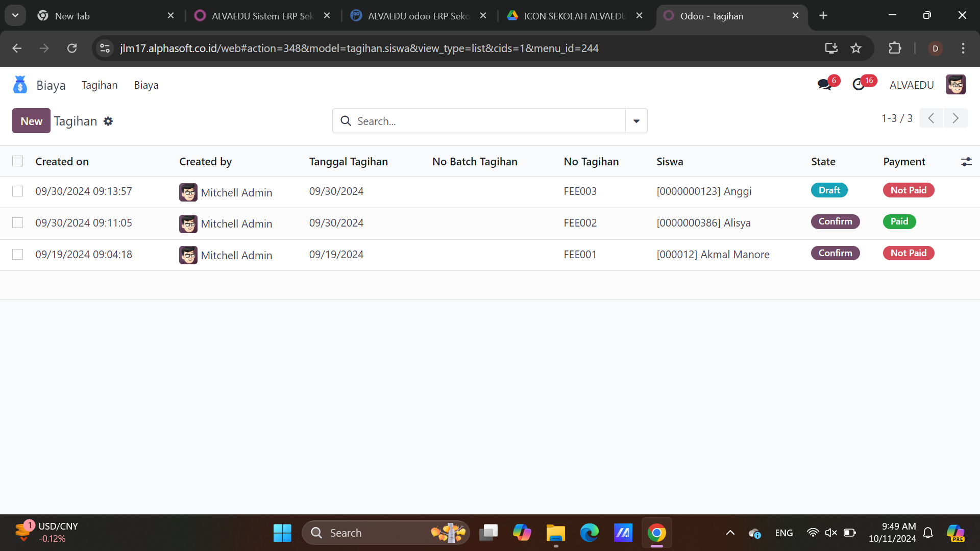Select the FEE002 Alisya row checkbox
Viewport: 980px width, 551px height.
coord(18,223)
